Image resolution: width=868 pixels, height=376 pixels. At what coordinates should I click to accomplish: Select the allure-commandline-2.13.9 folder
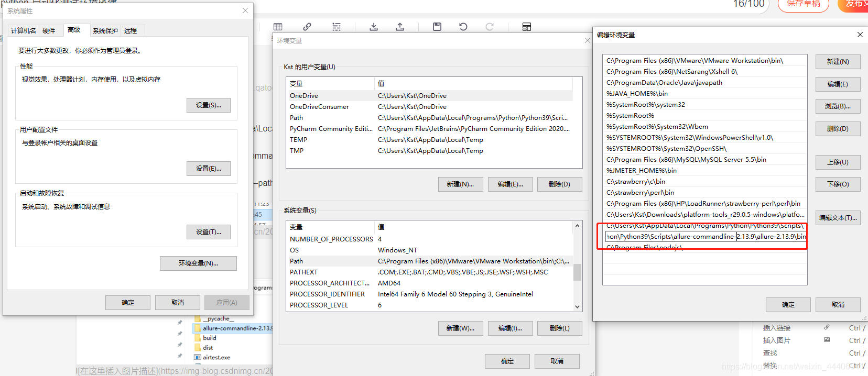click(233, 328)
